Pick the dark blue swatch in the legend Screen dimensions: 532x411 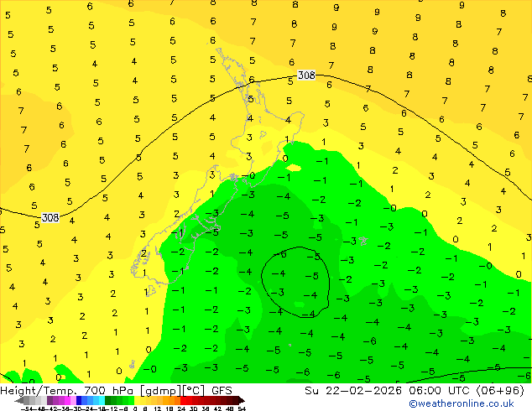[x=79, y=400]
